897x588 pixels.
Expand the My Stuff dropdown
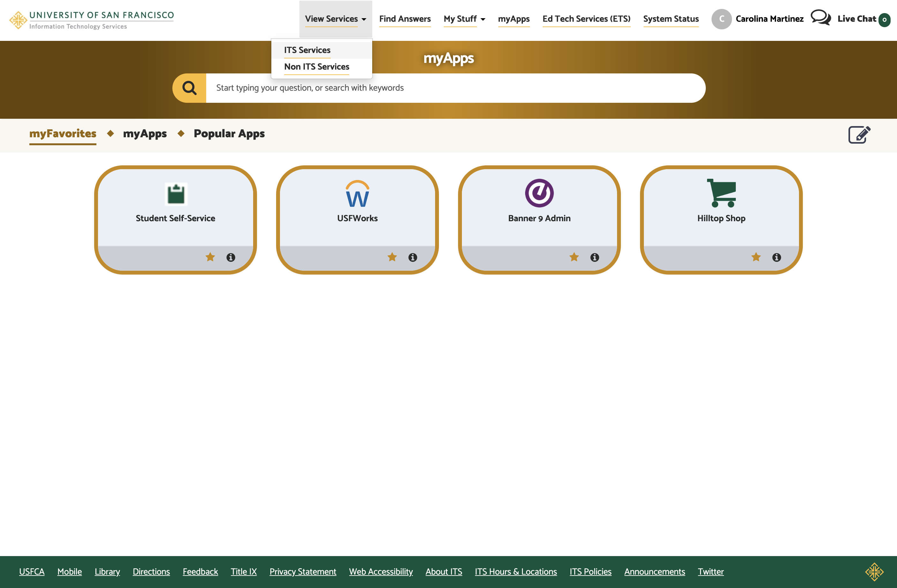tap(464, 19)
